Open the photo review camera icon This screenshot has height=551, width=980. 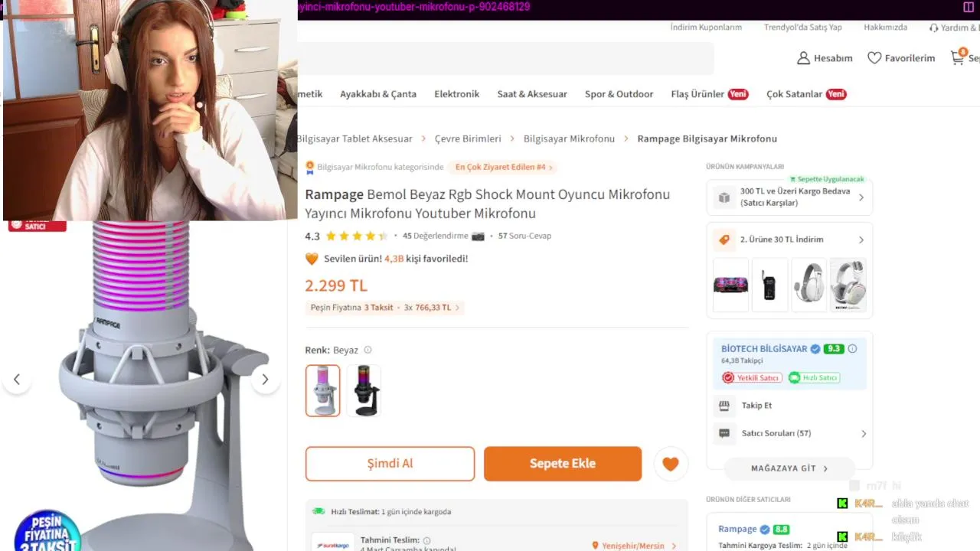click(x=478, y=236)
